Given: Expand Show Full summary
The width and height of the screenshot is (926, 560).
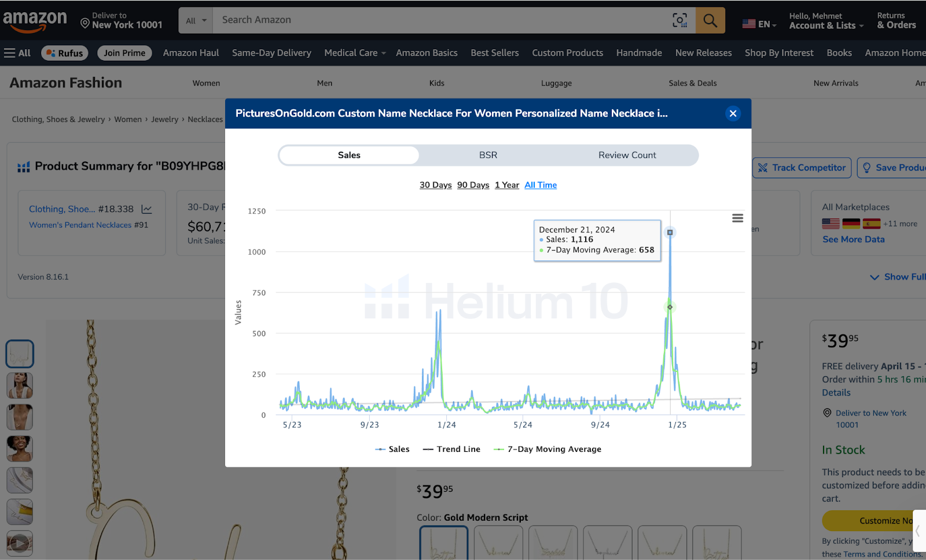Looking at the screenshot, I should coord(898,277).
